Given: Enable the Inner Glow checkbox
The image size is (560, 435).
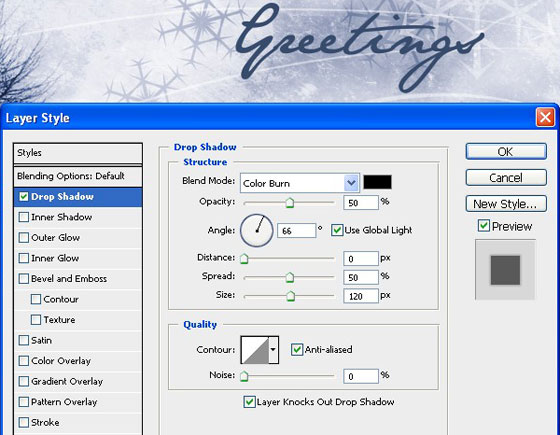Looking at the screenshot, I should tap(24, 258).
